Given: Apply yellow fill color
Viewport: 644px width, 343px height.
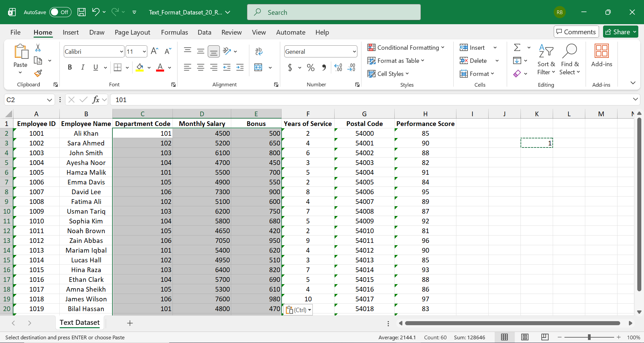Looking at the screenshot, I should [140, 68].
